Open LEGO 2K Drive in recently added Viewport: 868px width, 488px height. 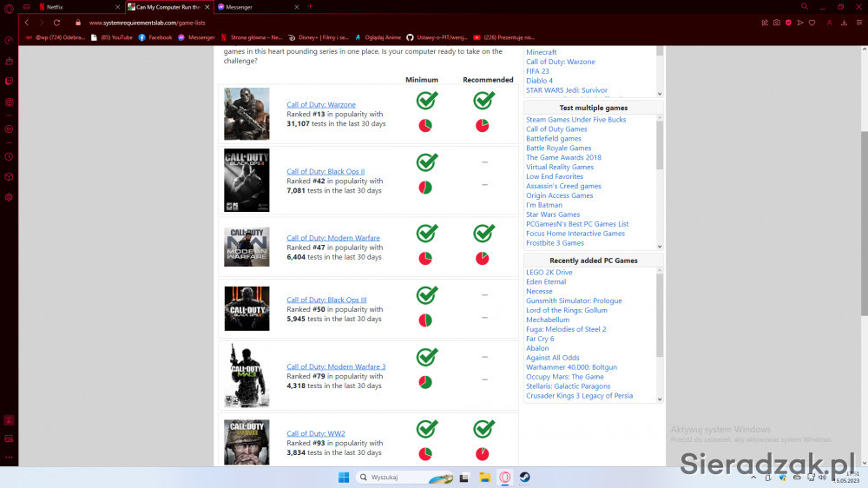click(x=549, y=273)
